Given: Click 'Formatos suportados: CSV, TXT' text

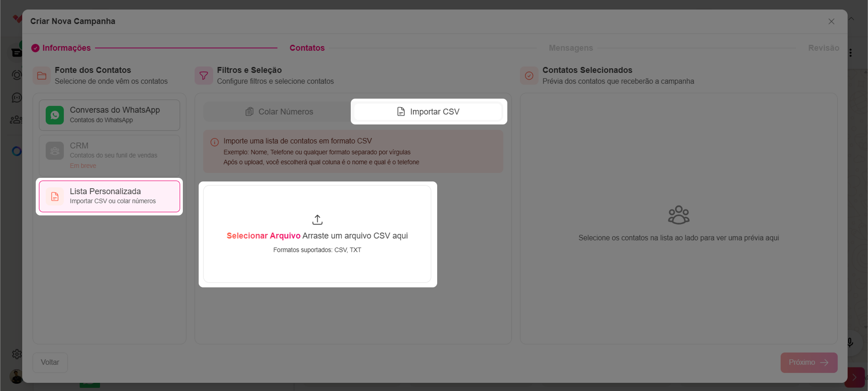Looking at the screenshot, I should coord(317,250).
